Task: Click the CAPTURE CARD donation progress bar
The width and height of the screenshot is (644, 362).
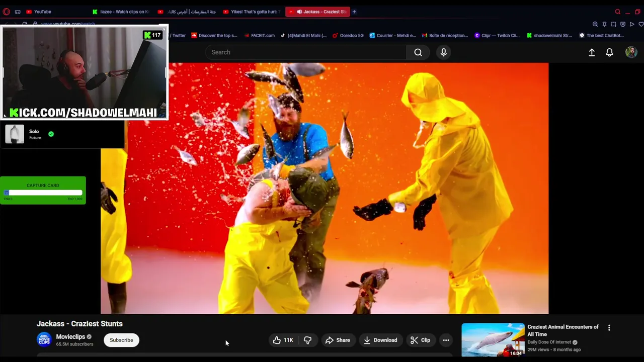Action: (x=43, y=193)
